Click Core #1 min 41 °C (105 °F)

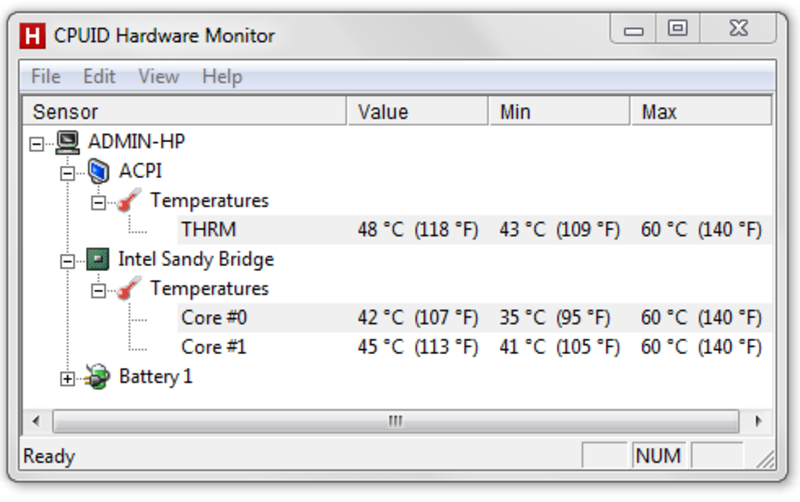pyautogui.click(x=560, y=347)
